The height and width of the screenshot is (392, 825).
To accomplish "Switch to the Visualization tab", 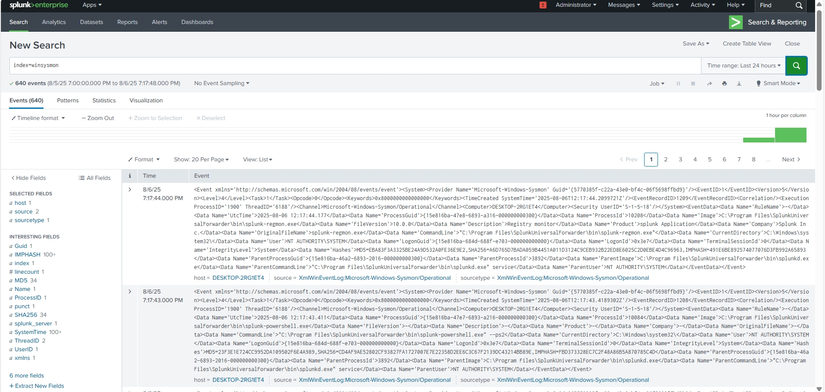I will [146, 100].
